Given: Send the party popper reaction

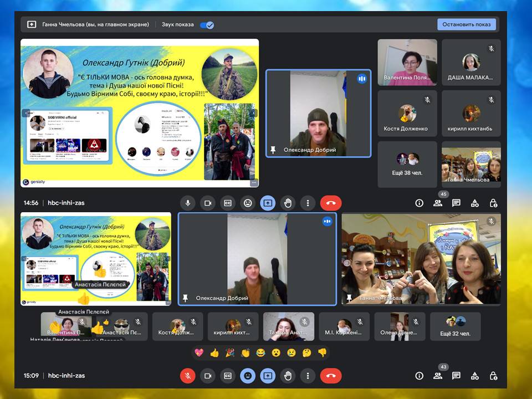Looking at the screenshot, I should tap(230, 352).
